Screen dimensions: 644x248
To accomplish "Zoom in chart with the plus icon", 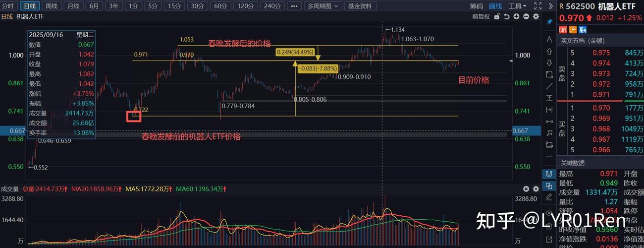I will 516,16.
